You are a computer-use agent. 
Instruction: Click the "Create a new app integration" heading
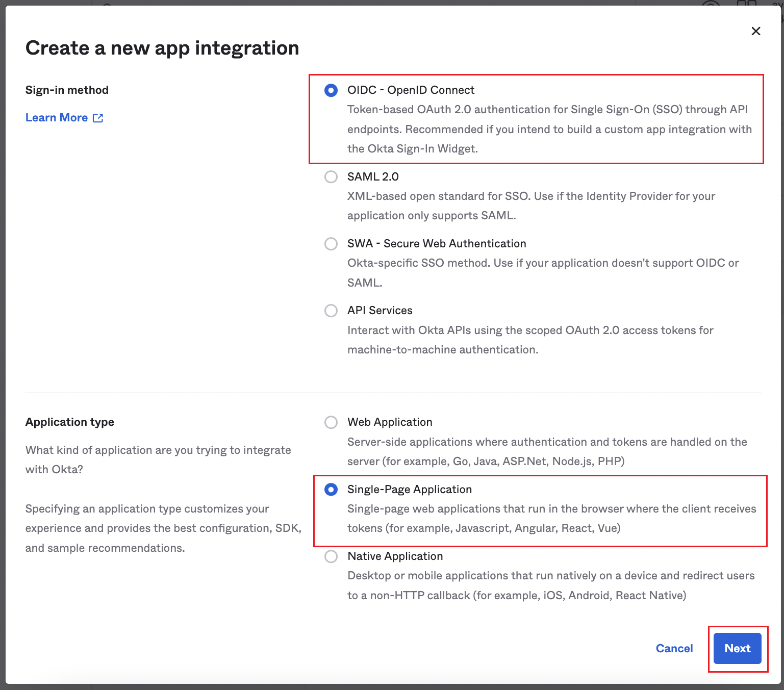pyautogui.click(x=162, y=48)
